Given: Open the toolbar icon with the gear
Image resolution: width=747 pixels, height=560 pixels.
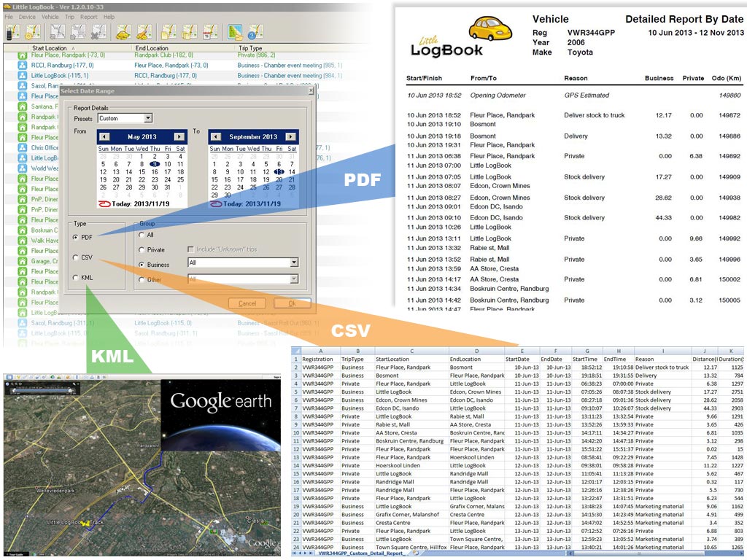Looking at the screenshot, I should (x=33, y=32).
